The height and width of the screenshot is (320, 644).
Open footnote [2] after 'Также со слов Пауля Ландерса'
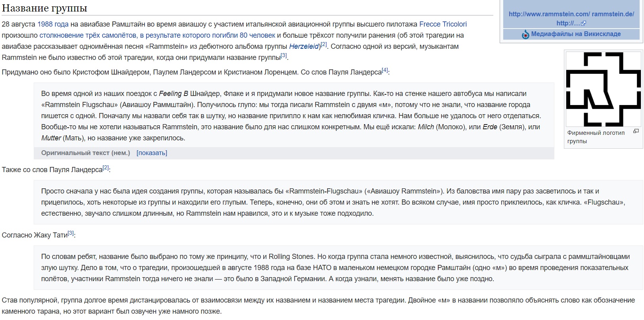[105, 168]
